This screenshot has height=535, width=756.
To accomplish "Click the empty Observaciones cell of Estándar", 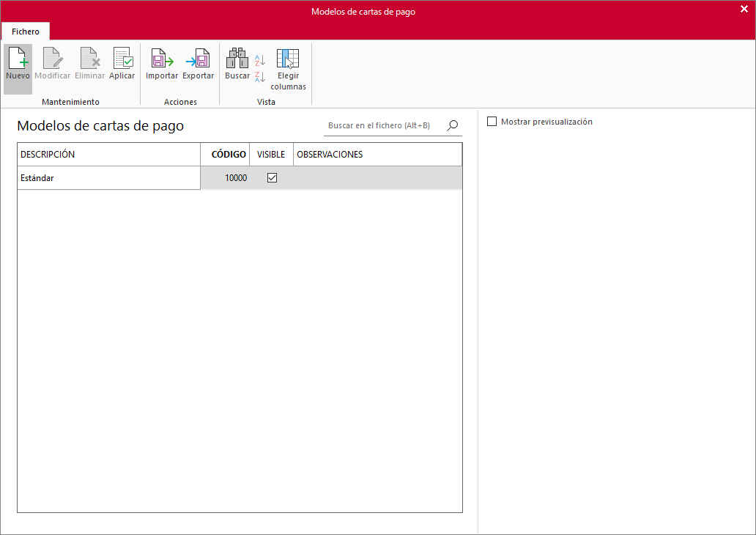I will (377, 178).
